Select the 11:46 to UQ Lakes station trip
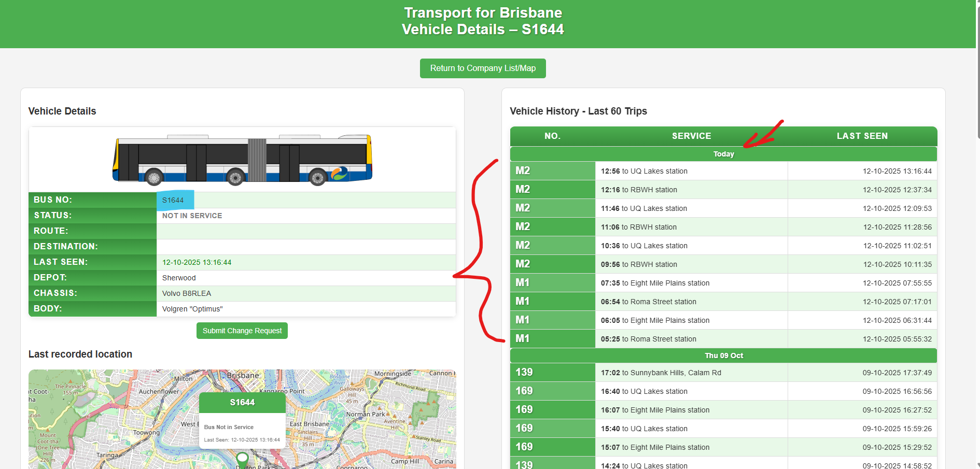 pos(643,208)
